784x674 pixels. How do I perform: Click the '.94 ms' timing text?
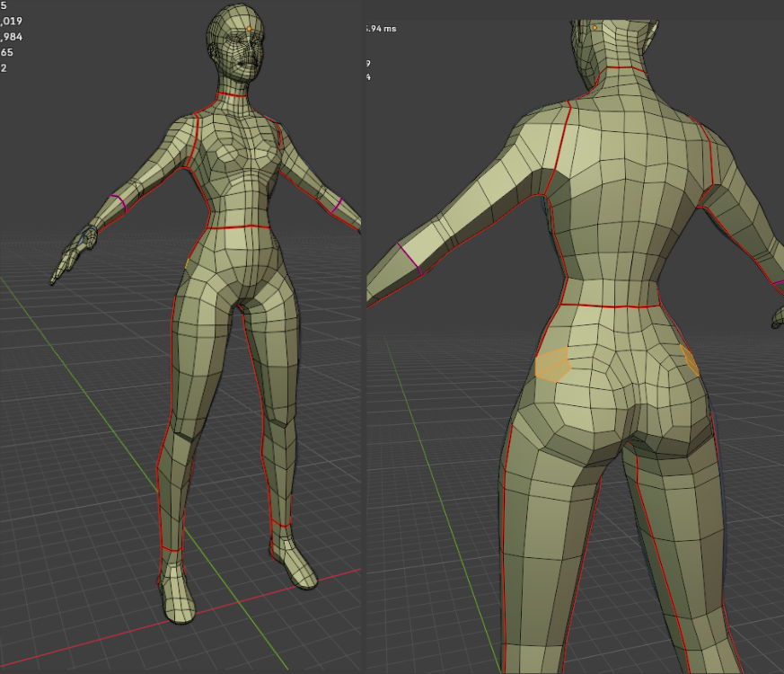[381, 29]
